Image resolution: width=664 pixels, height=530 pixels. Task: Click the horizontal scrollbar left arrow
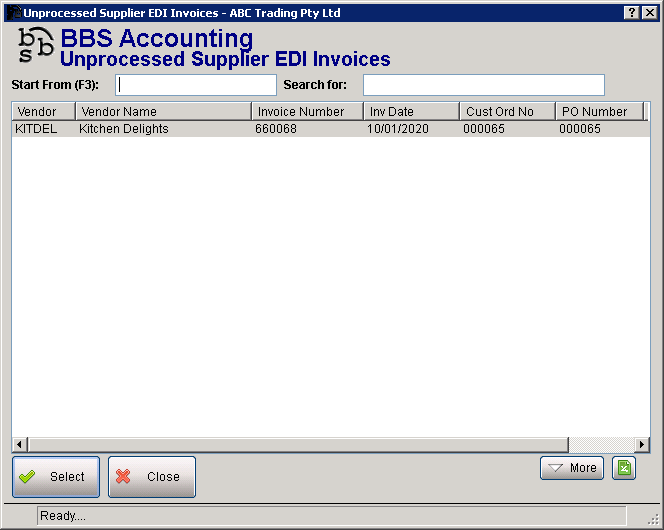point(19,444)
